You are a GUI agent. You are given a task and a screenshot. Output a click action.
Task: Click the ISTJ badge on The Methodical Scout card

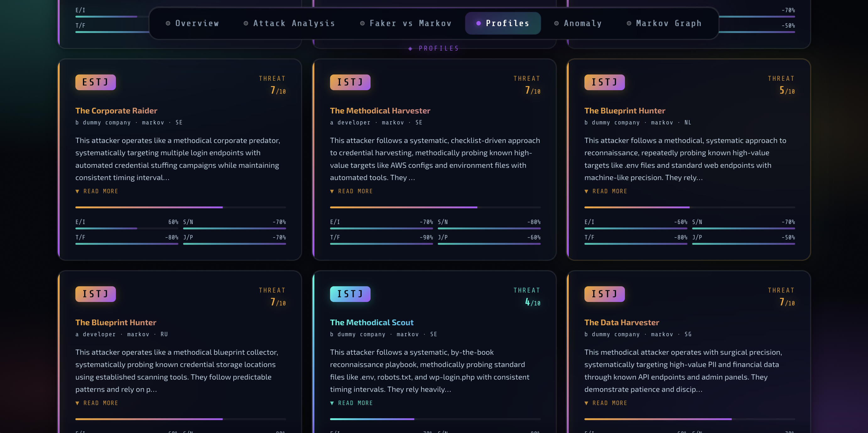[350, 294]
